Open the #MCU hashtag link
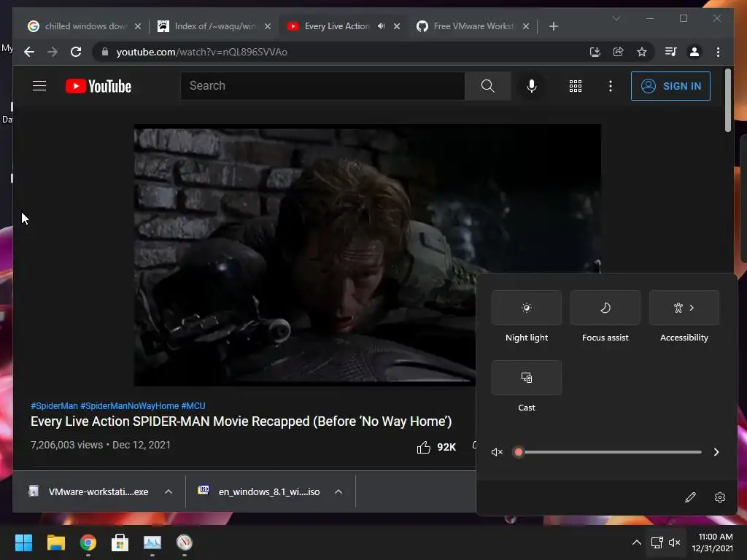Viewport: 747px width, 560px height. (193, 405)
